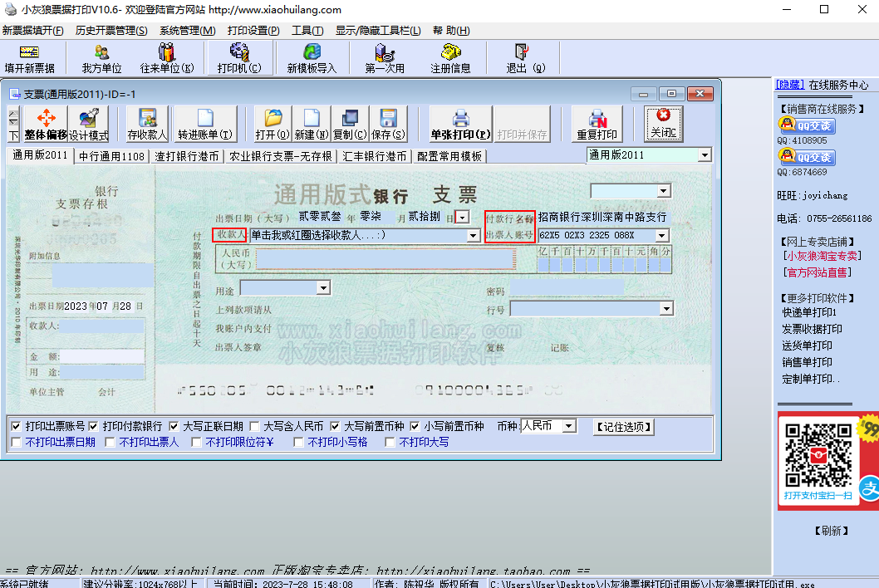Open 小灰狼淘宝专卖 link

[x=822, y=256]
